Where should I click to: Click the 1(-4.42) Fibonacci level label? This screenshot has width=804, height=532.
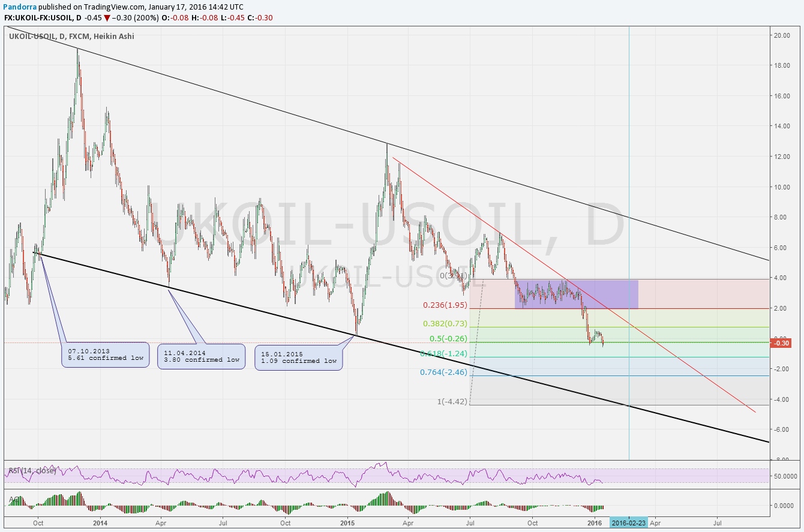[x=452, y=401]
